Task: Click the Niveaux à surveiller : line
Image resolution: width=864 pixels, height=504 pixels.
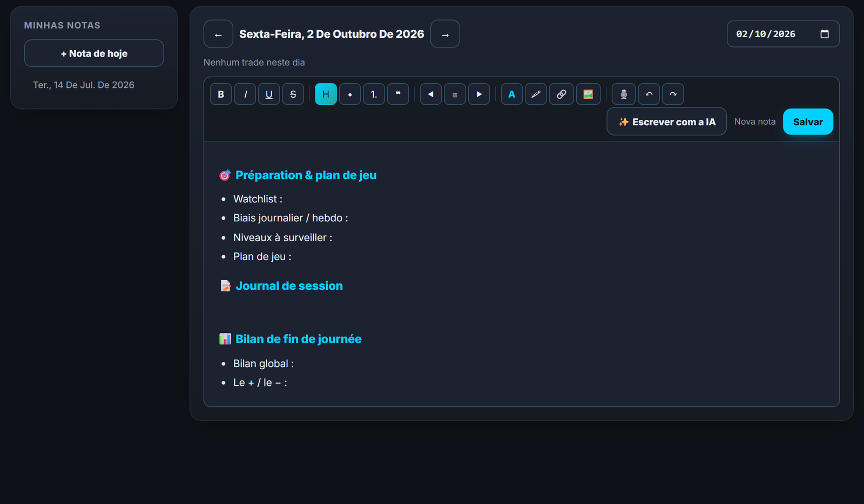Action: point(282,237)
